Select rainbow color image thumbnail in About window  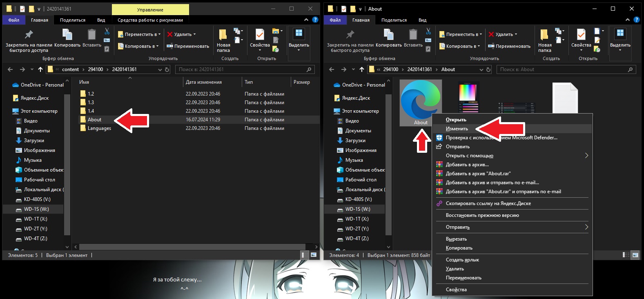468,98
